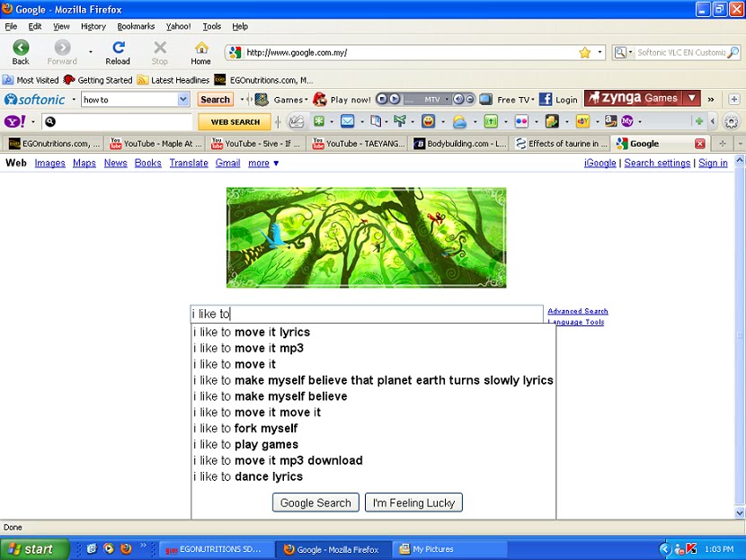This screenshot has width=746, height=560.
Task: Open Latest Headlines RSS bookmark
Action: tap(173, 80)
